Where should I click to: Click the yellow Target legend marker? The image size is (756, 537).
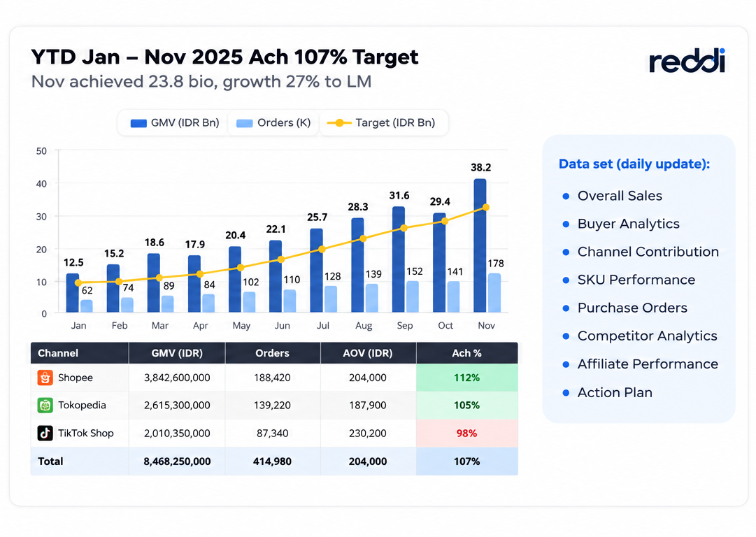pyautogui.click(x=339, y=123)
